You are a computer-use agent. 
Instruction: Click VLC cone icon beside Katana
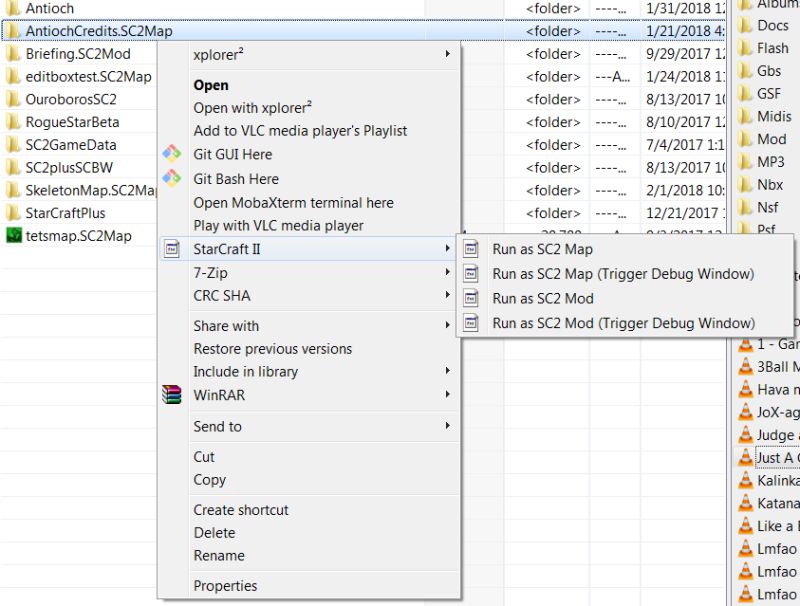coord(746,503)
